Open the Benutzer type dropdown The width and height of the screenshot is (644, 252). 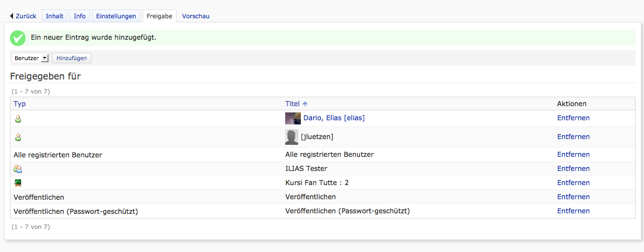[x=30, y=58]
